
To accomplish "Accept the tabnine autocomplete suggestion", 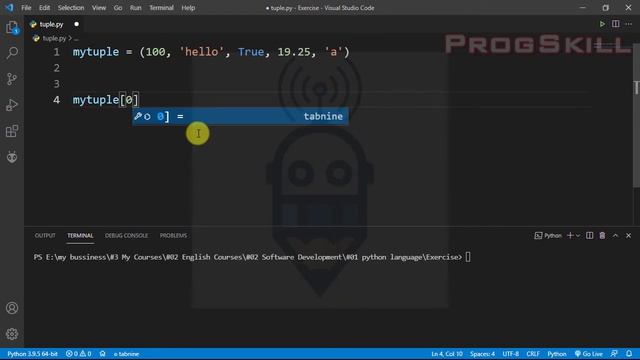I will (x=240, y=116).
